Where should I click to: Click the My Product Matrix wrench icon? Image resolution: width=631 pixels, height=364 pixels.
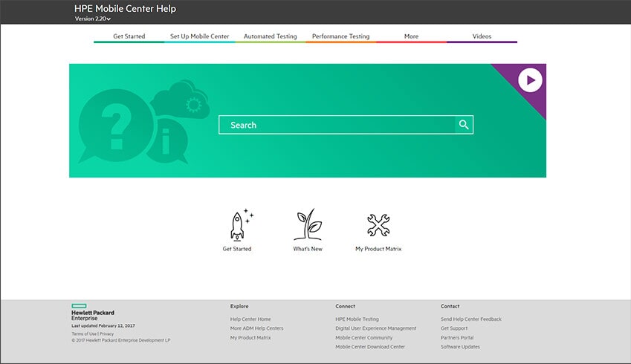(378, 224)
